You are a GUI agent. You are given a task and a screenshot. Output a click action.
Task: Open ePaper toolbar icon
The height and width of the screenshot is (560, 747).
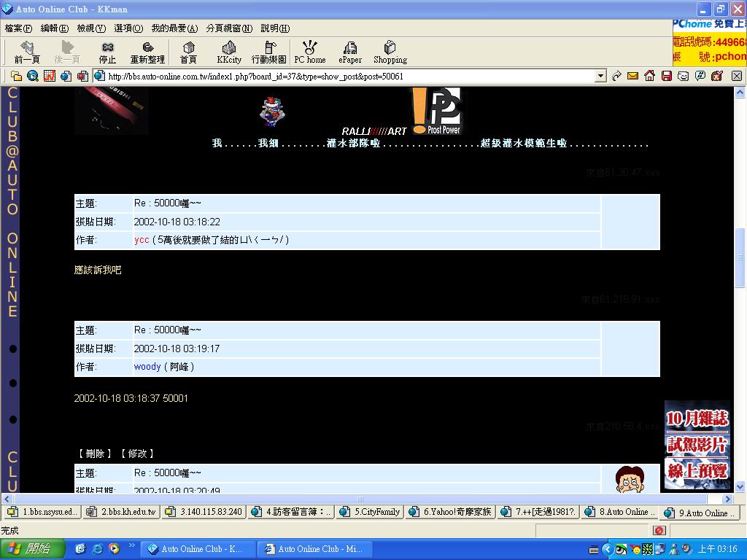pos(350,52)
